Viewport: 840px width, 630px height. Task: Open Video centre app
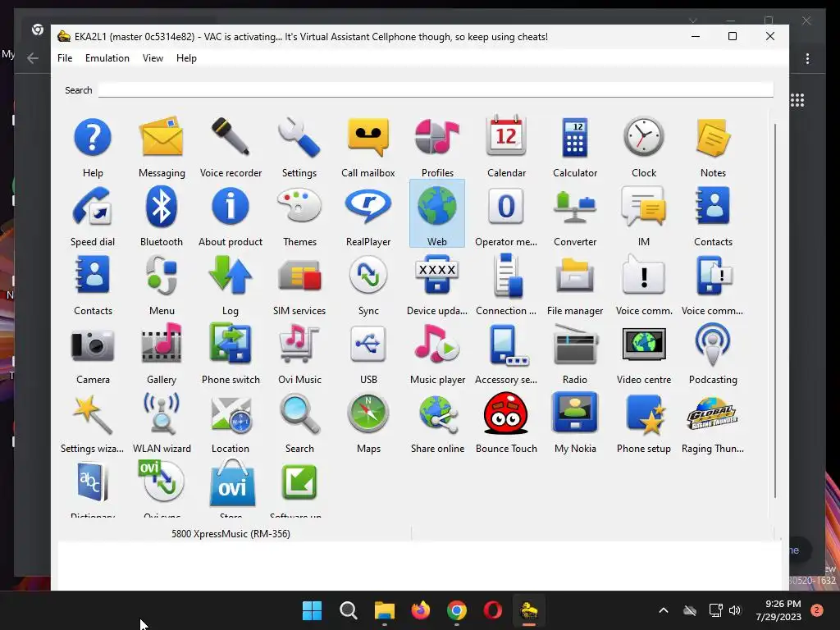643,344
